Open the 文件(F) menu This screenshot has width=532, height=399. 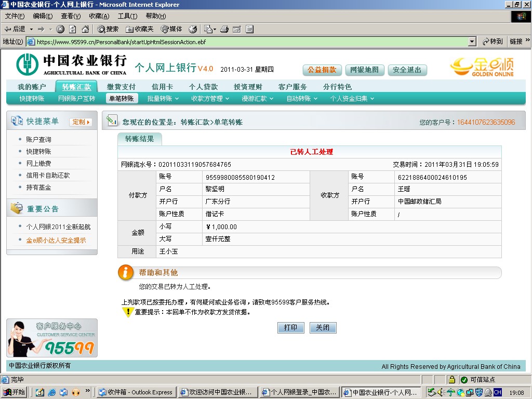(15, 16)
